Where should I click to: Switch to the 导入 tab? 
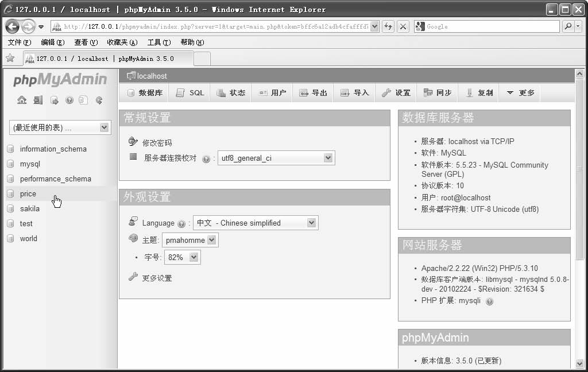click(354, 92)
